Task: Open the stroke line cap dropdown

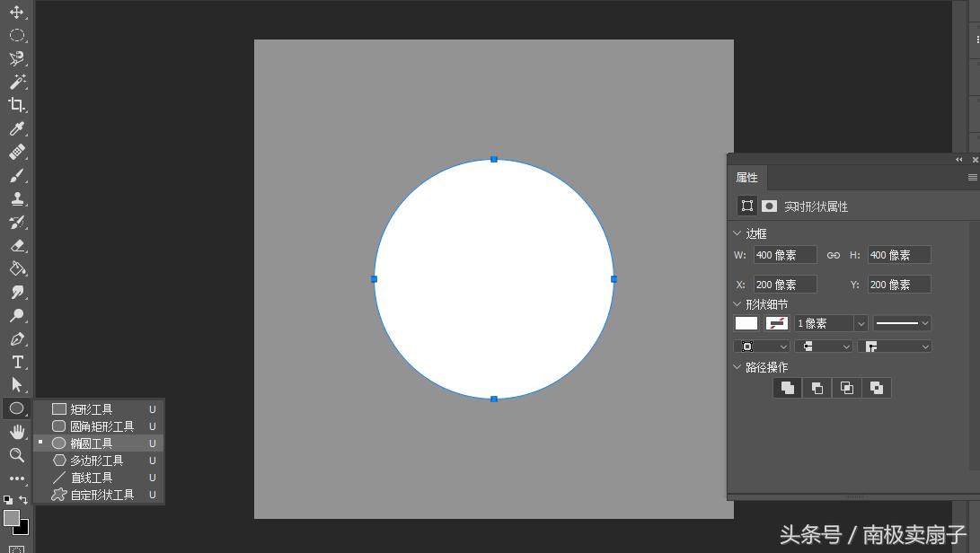Action: click(x=824, y=347)
